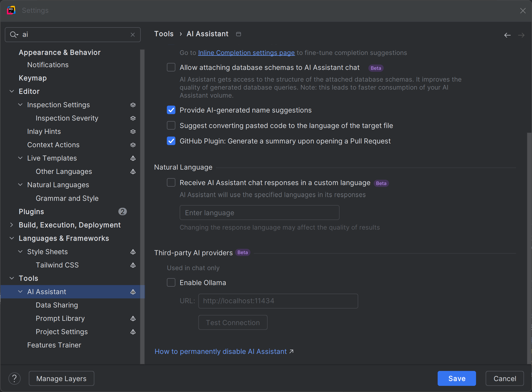Enable Suggest converting pasted code option
The width and height of the screenshot is (532, 392).
click(x=171, y=125)
